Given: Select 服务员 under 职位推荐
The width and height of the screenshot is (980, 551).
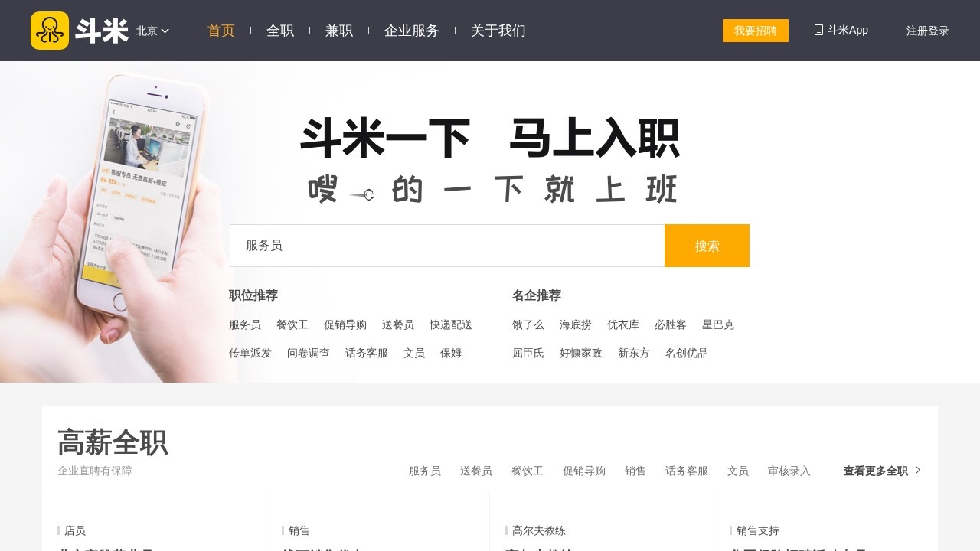Looking at the screenshot, I should [245, 324].
